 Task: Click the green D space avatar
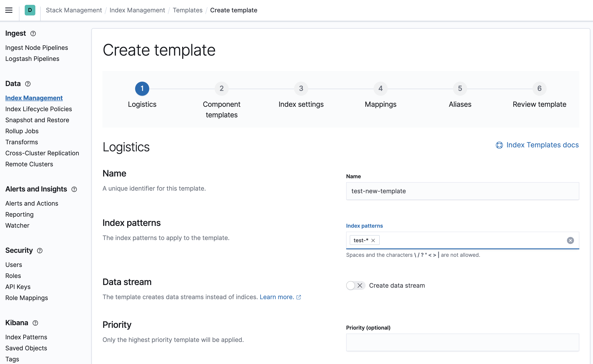[30, 10]
